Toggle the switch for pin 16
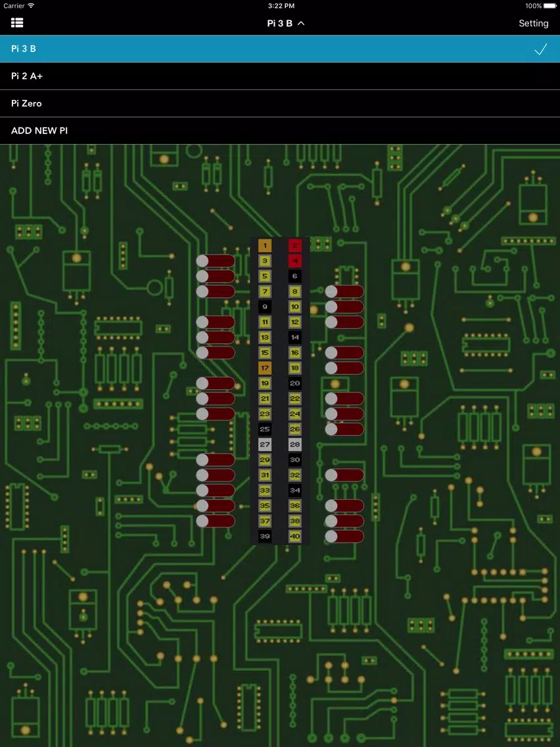This screenshot has height=747, width=560. tap(344, 352)
